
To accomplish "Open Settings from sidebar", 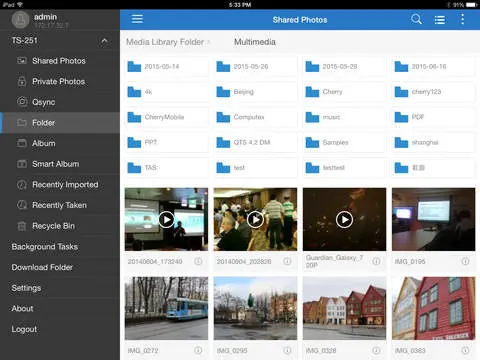I will pyautogui.click(x=60, y=288).
